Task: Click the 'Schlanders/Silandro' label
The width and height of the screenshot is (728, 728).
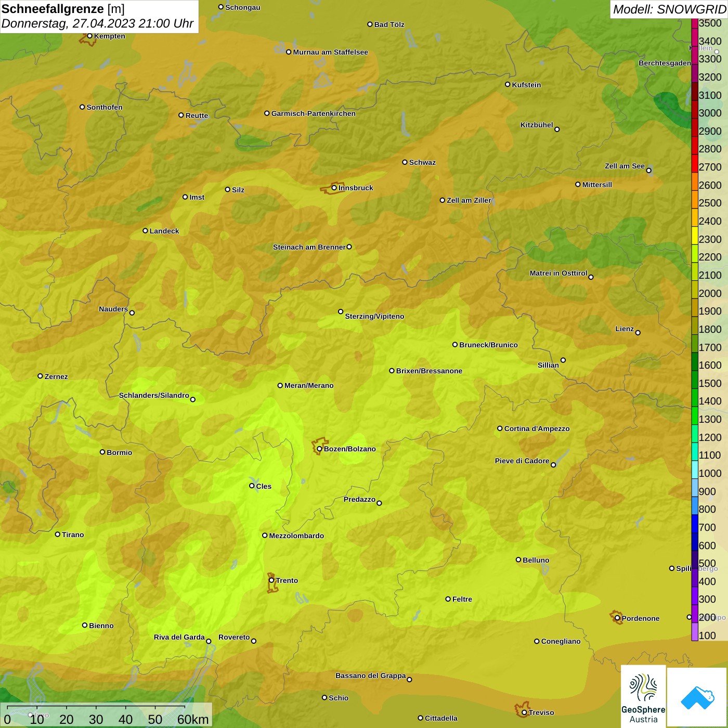Action: pos(154,395)
